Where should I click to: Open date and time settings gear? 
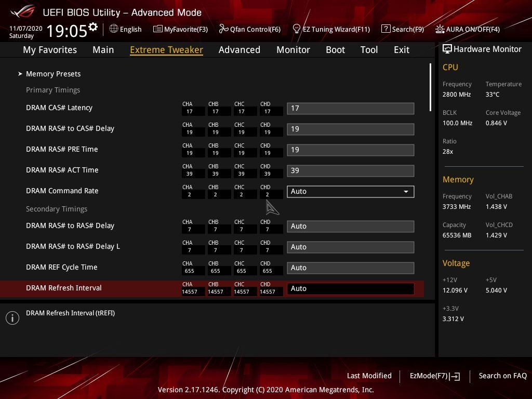pos(92,27)
